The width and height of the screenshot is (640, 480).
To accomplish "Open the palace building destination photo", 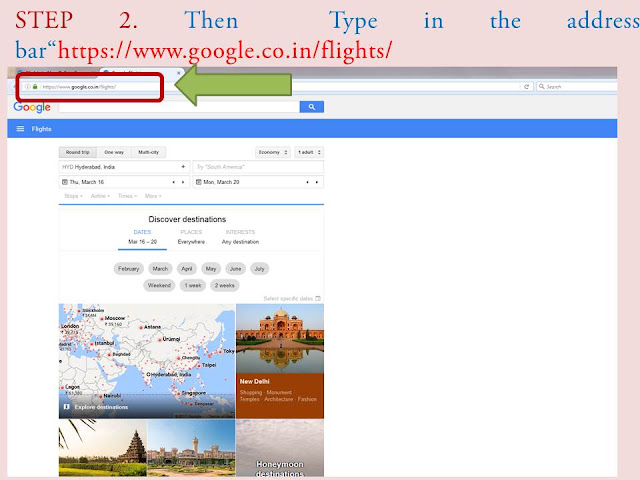I will 191,448.
